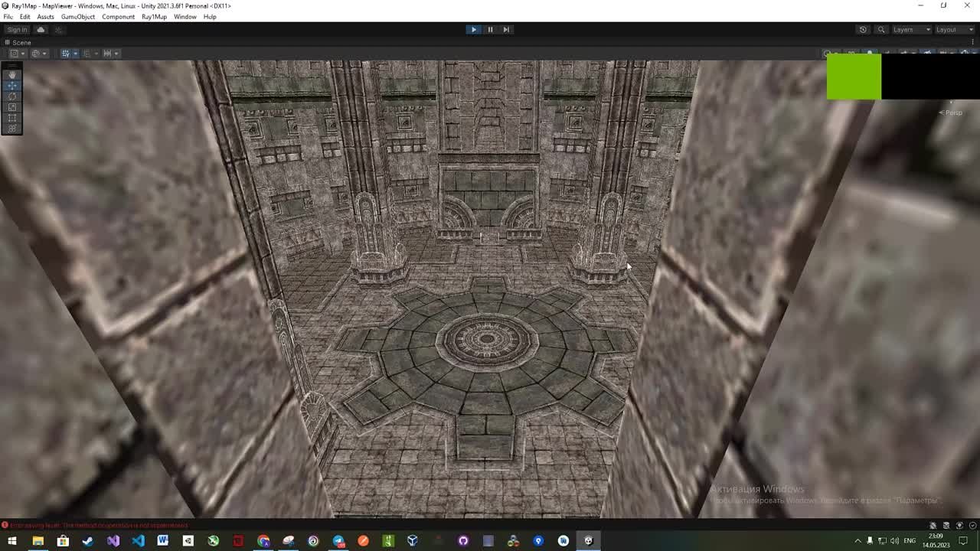This screenshot has height=551, width=980.
Task: Open the Unity global search
Action: pyautogui.click(x=881, y=30)
